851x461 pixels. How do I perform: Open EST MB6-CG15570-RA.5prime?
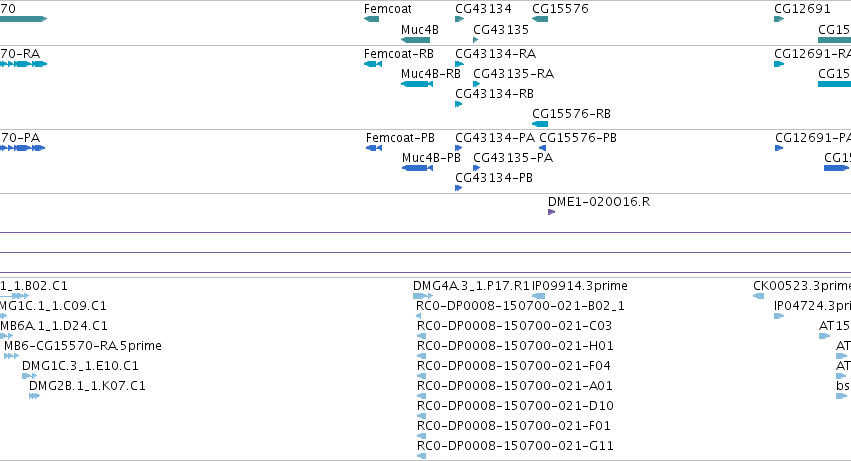click(x=82, y=346)
